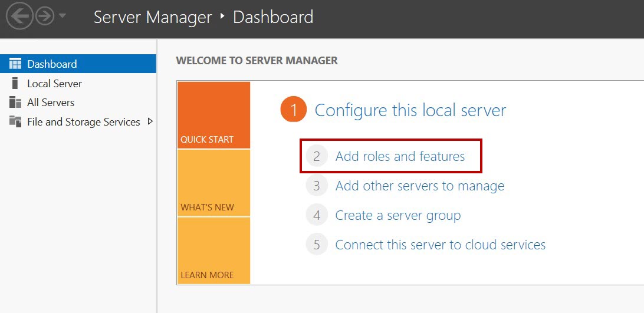644x313 pixels.
Task: Open the Dashboard sidebar item
Action: tap(78, 64)
